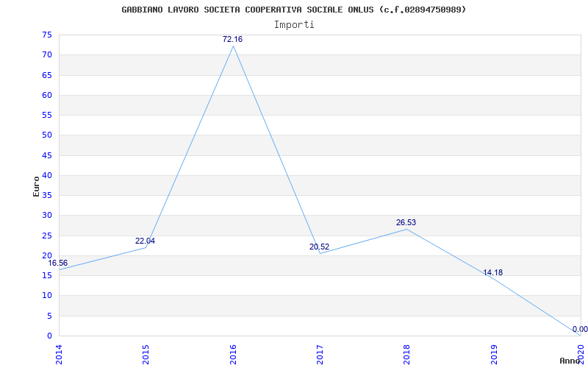This screenshot has height=368, width=588.
Task: Click the Anno x-axis title
Action: (570, 361)
